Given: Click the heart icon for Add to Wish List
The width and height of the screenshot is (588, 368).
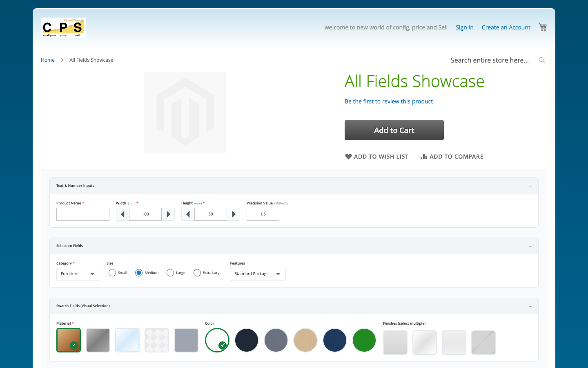Looking at the screenshot, I should 348,156.
